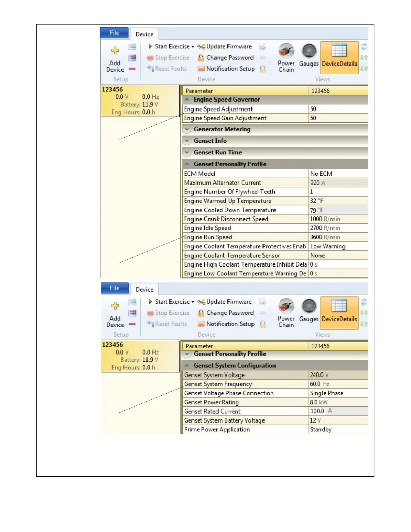Collapse the Genset System Configuration section
This screenshot has width=411, height=532.
tap(187, 365)
